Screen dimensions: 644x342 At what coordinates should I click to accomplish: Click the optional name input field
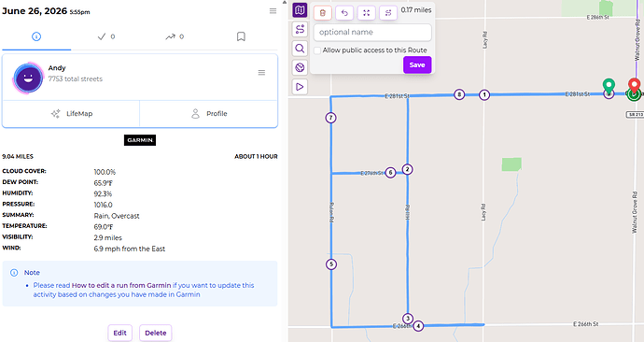372,32
